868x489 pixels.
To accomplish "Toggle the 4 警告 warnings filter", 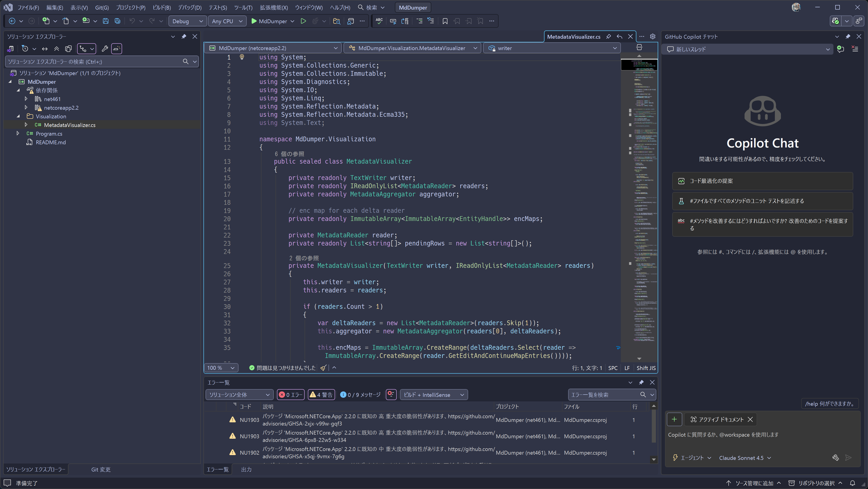I will [321, 395].
